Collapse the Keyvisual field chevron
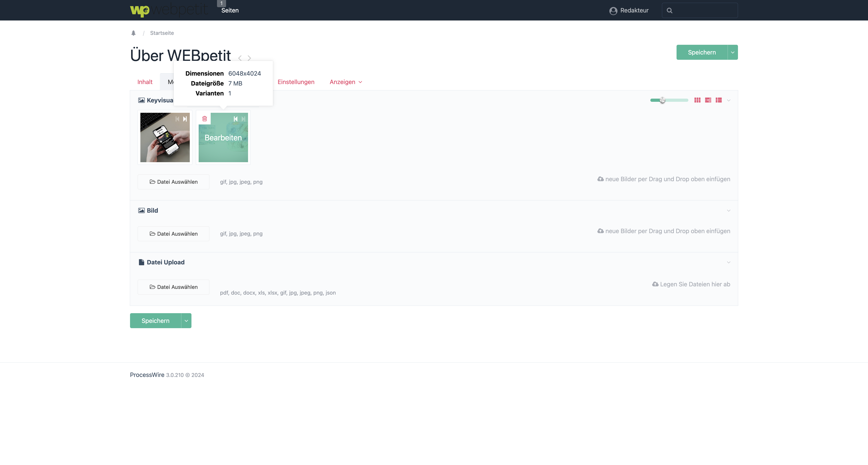Screen dimensions: 868x465 (728, 101)
